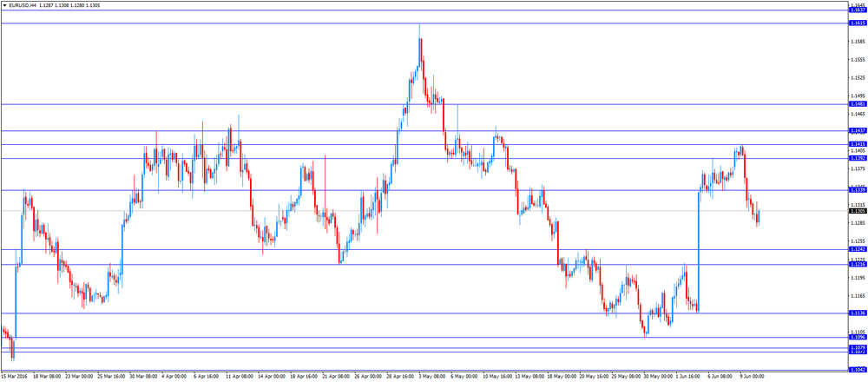Click the 1.1195 price scale value
The width and height of the screenshot is (868, 382).
click(858, 277)
